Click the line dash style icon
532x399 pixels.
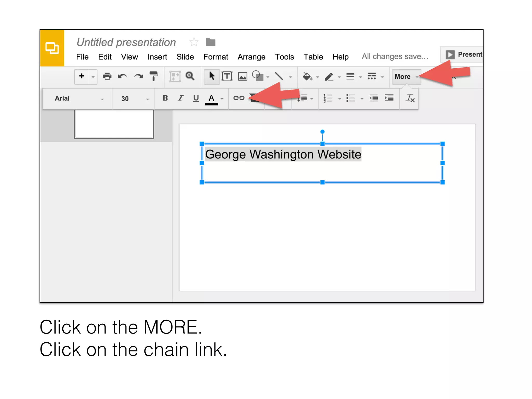(372, 76)
